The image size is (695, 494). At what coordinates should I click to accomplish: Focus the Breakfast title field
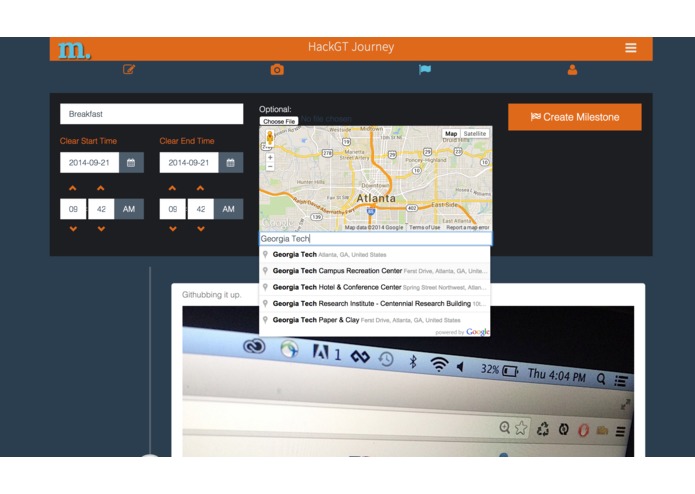pyautogui.click(x=152, y=114)
